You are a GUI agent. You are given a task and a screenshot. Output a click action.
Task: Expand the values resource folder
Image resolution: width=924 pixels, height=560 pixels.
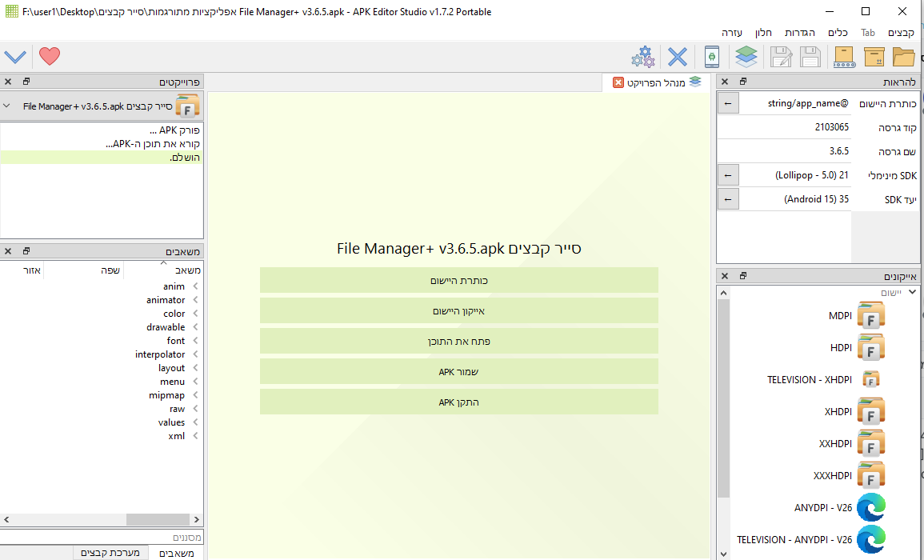(x=195, y=422)
